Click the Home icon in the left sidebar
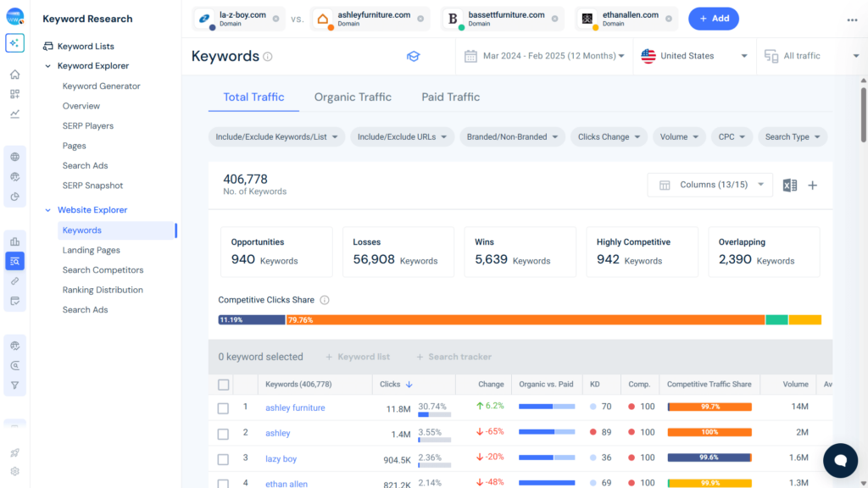The width and height of the screenshot is (868, 488). [x=14, y=75]
